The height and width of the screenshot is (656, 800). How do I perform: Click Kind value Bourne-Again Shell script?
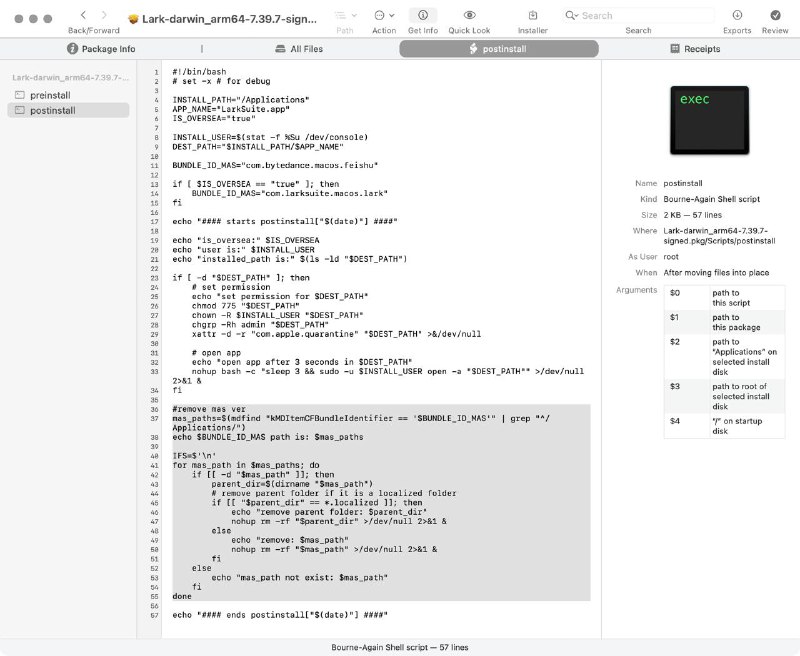pyautogui.click(x=711, y=199)
